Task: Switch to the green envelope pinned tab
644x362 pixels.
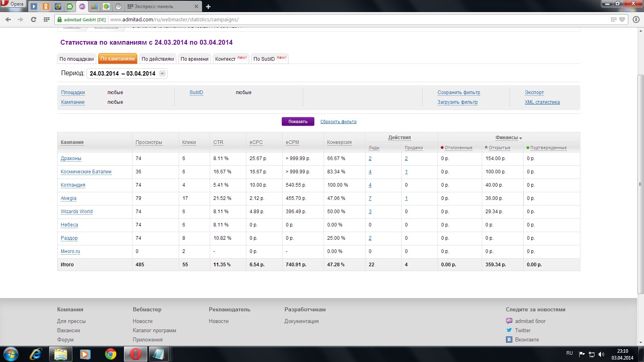Action: pos(70,6)
